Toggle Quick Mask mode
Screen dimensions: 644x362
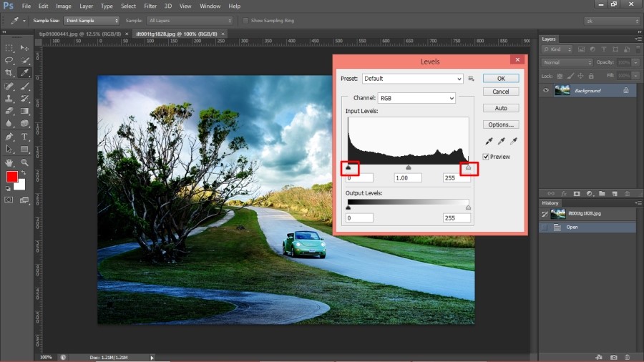coord(9,200)
